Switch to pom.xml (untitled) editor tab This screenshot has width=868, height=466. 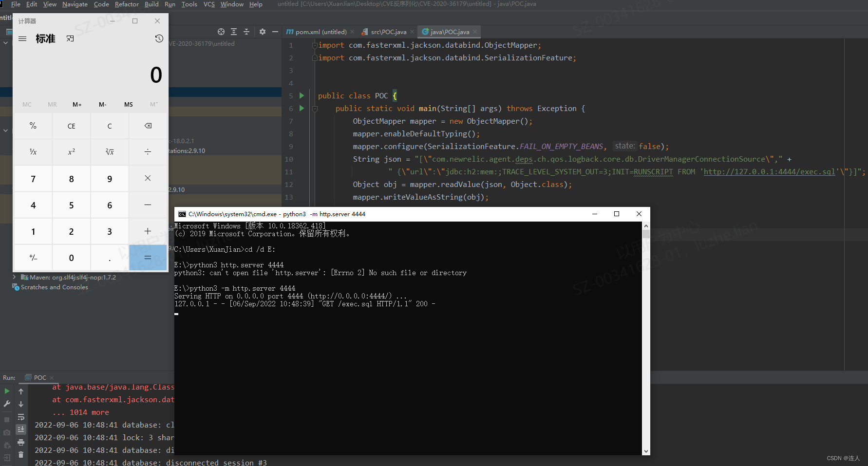click(x=321, y=32)
